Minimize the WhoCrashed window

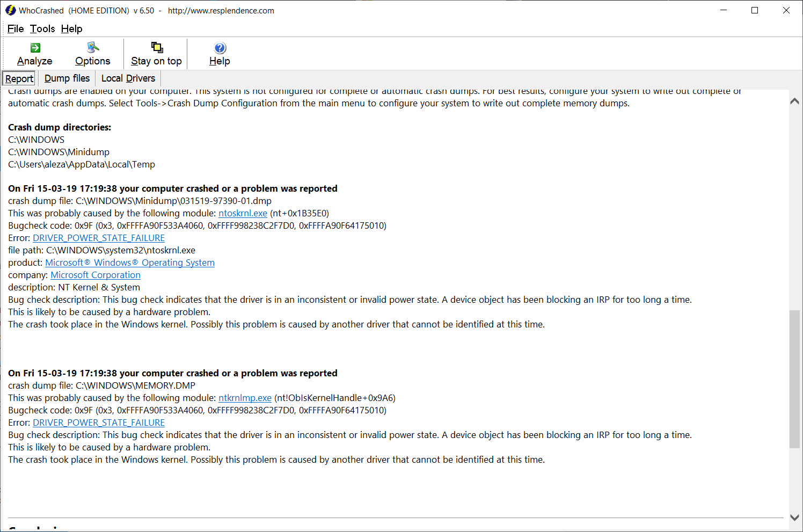[x=723, y=10]
